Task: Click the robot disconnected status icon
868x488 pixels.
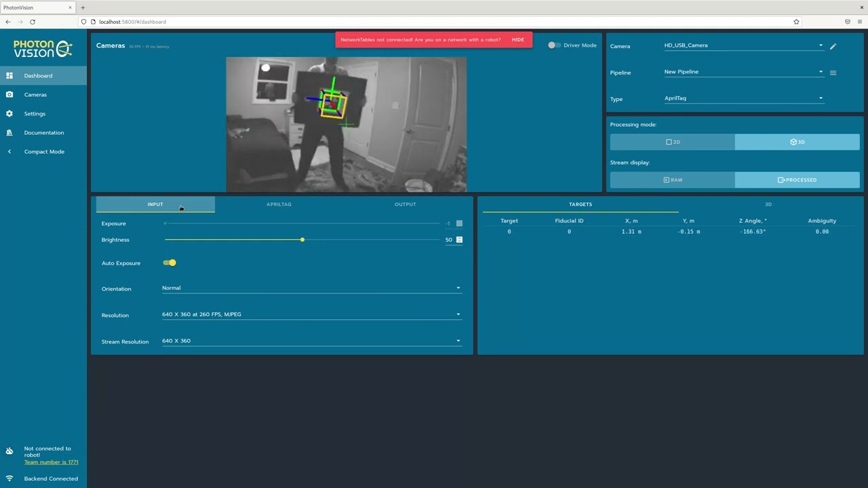Action: click(9, 451)
